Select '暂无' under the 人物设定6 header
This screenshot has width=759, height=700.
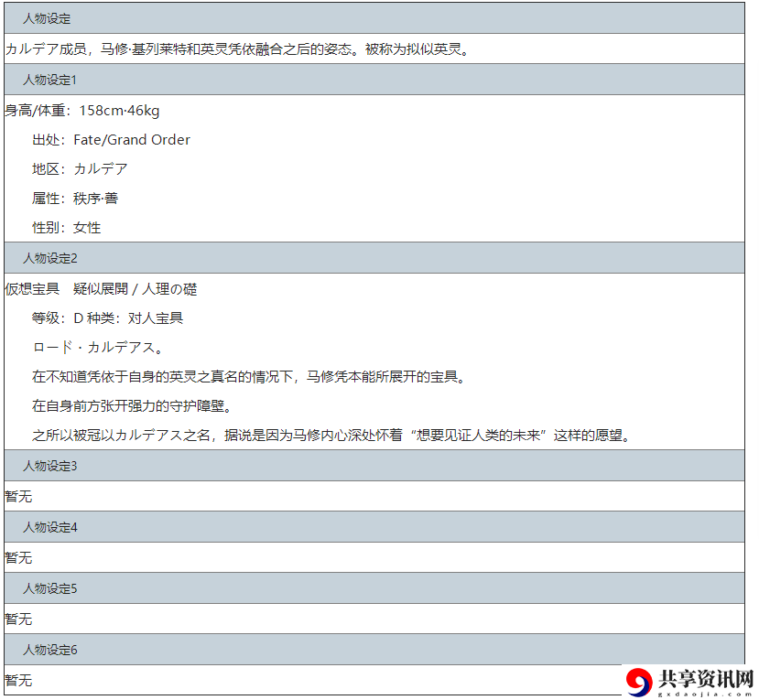click(18, 680)
